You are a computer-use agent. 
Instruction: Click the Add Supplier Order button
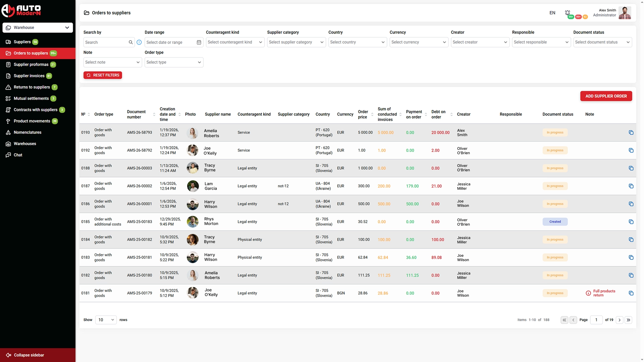tap(606, 96)
